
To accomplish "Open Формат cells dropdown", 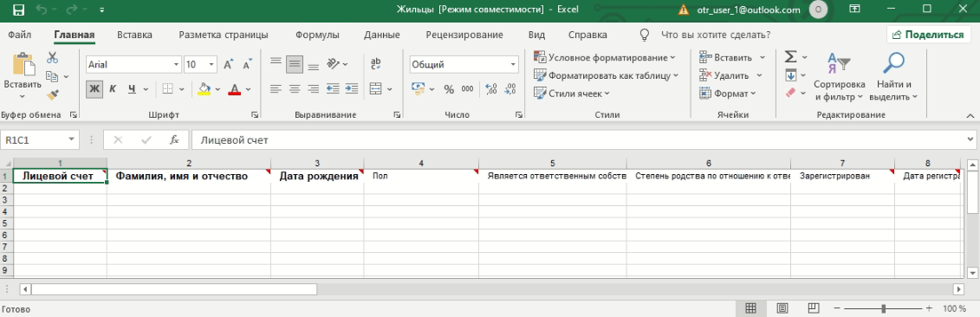I will click(x=728, y=94).
